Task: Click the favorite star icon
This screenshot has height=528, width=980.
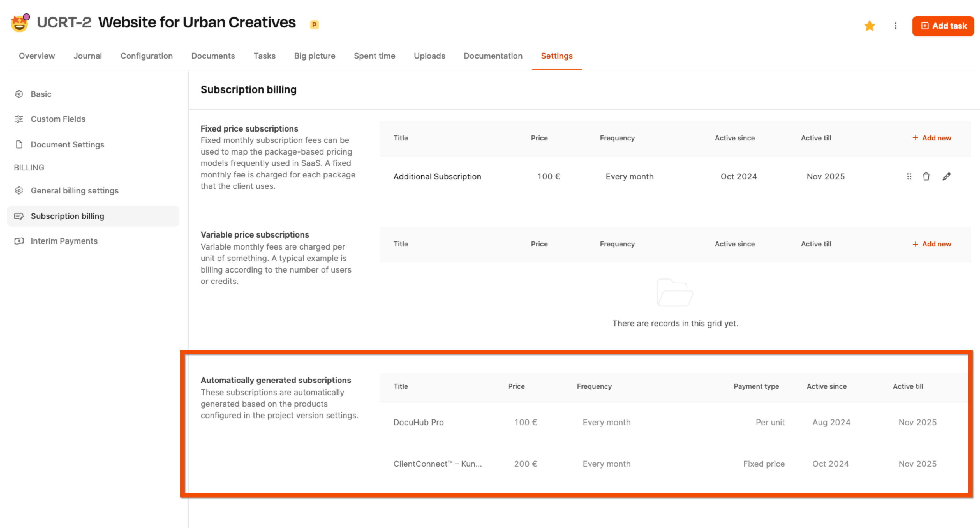Action: point(869,26)
